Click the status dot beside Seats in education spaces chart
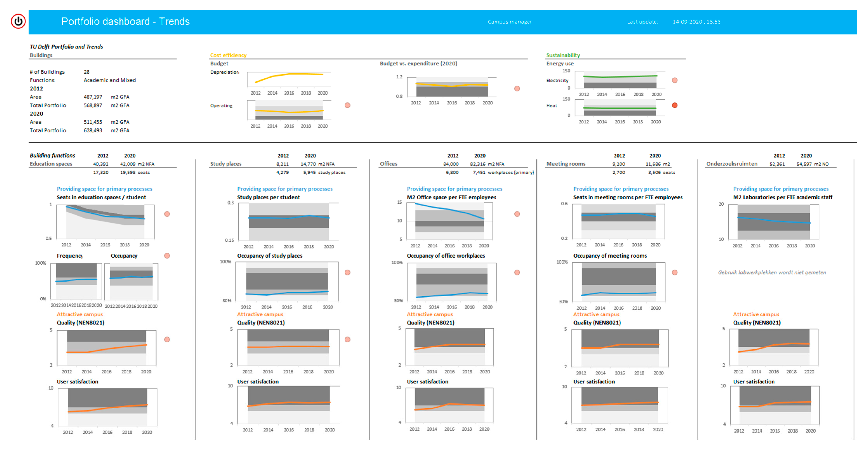This screenshot has width=868, height=452. coord(167,214)
